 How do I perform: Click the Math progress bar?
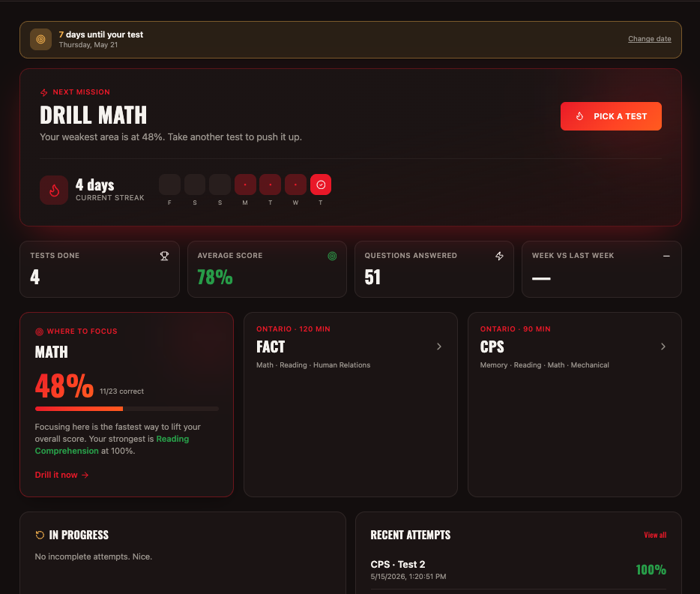pyautogui.click(x=127, y=409)
